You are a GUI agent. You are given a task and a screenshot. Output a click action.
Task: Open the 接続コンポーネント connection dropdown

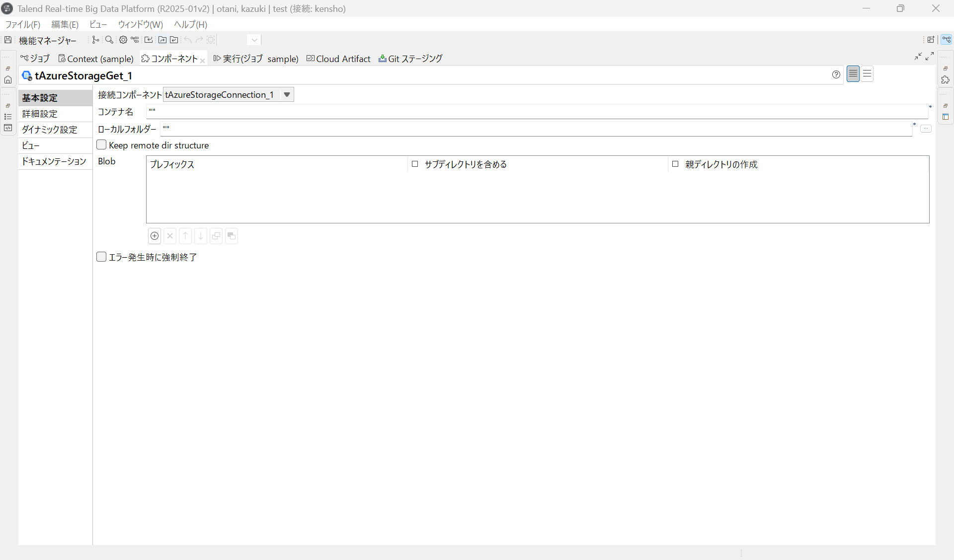(287, 94)
